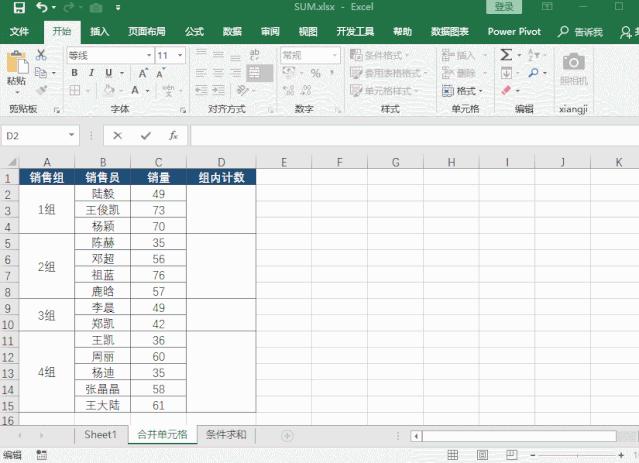Click Increase Indent icon
This screenshot has width=639, height=463.
pyautogui.click(x=218, y=90)
